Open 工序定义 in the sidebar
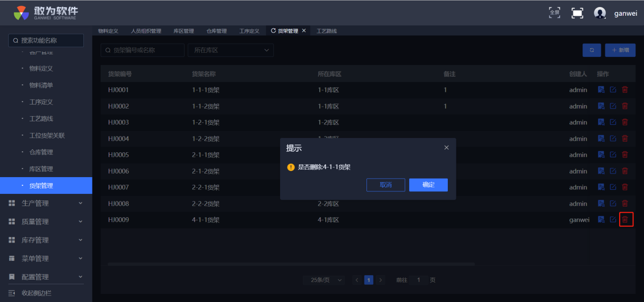This screenshot has width=644, height=302. tap(41, 102)
